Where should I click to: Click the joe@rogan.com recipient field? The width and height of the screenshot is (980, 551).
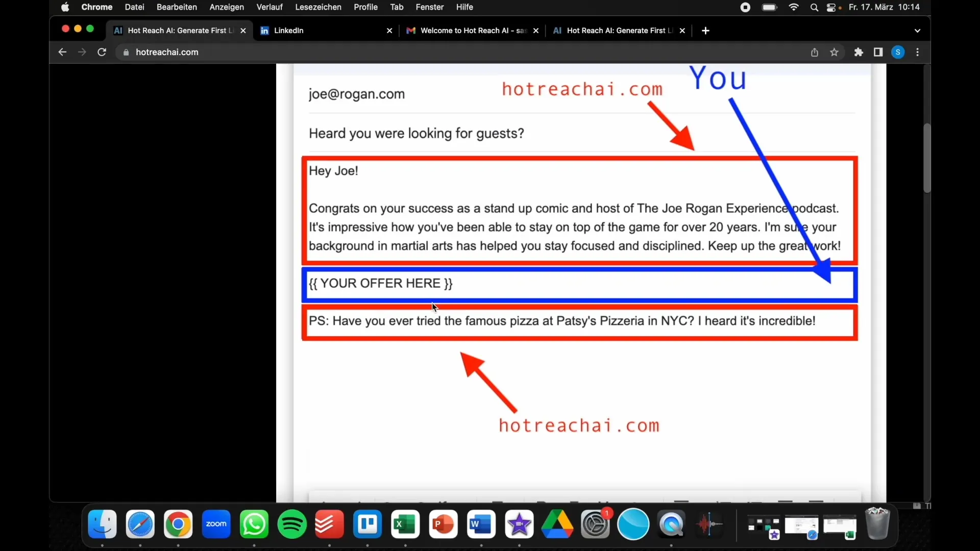pos(356,94)
